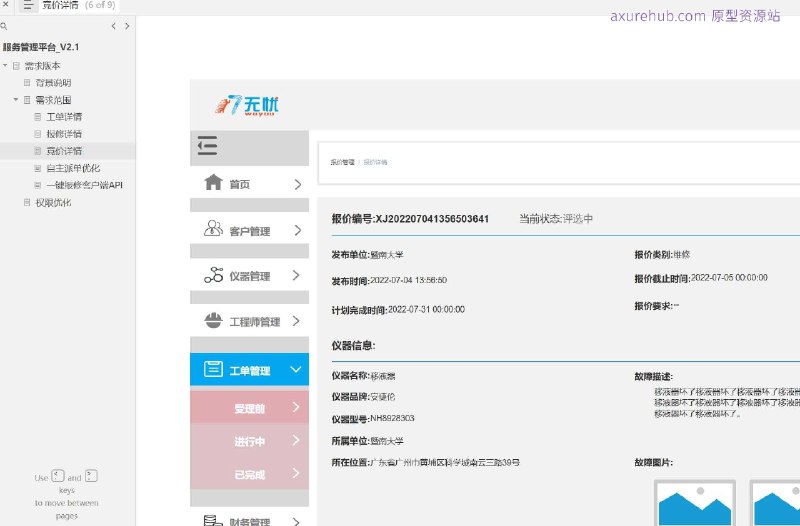This screenshot has width=800, height=526.
Task: Click the 客户管理 menu label
Action: click(x=249, y=231)
